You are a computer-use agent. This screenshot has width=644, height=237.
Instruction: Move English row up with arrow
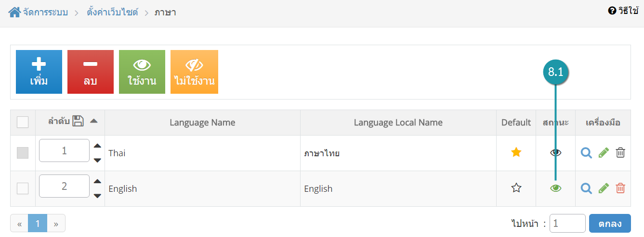pyautogui.click(x=97, y=181)
